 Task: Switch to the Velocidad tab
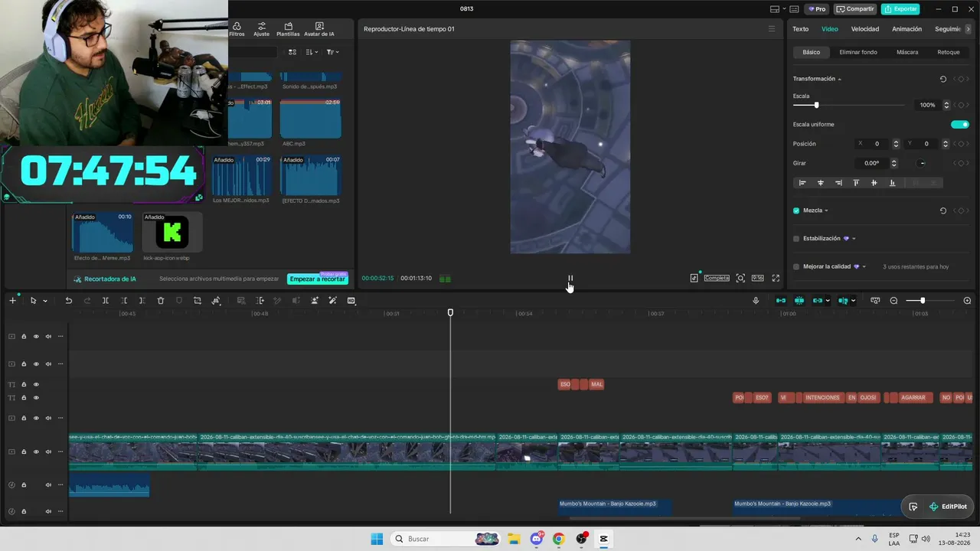[865, 29]
